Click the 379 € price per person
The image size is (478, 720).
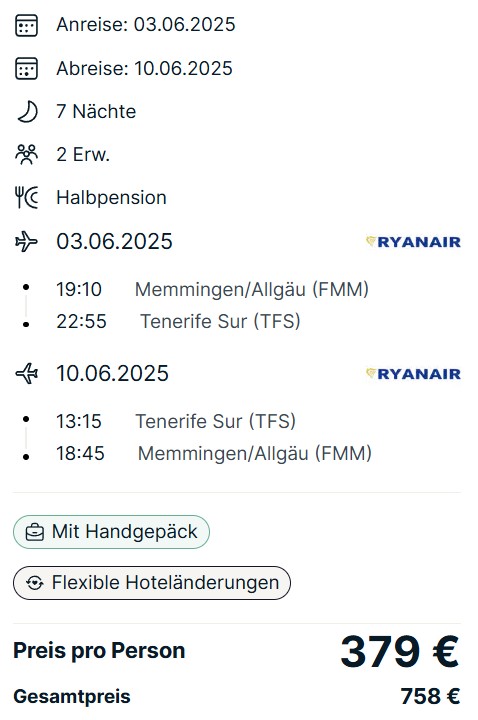click(399, 651)
